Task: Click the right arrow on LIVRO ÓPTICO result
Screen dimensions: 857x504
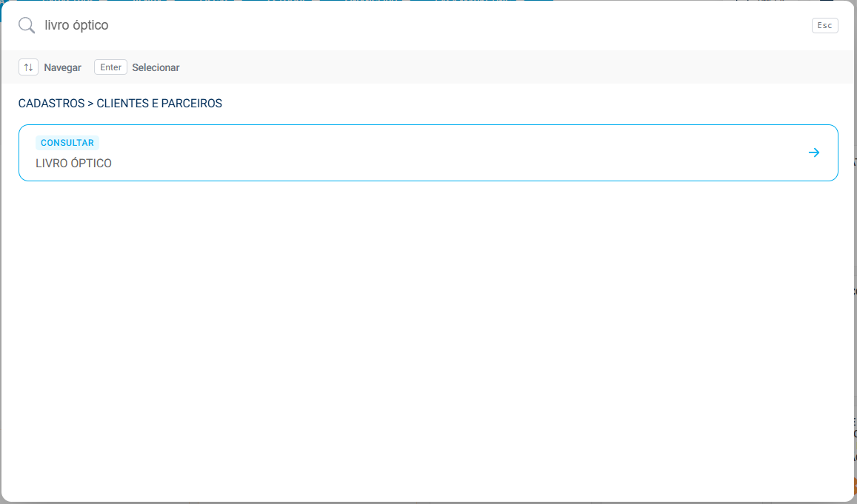Action: click(x=814, y=152)
